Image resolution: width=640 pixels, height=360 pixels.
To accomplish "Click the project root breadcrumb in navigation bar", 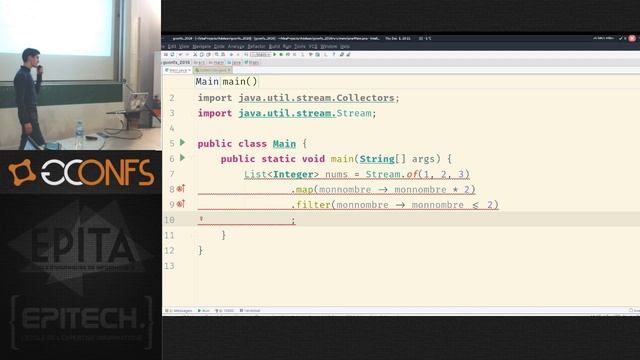I will (x=176, y=62).
